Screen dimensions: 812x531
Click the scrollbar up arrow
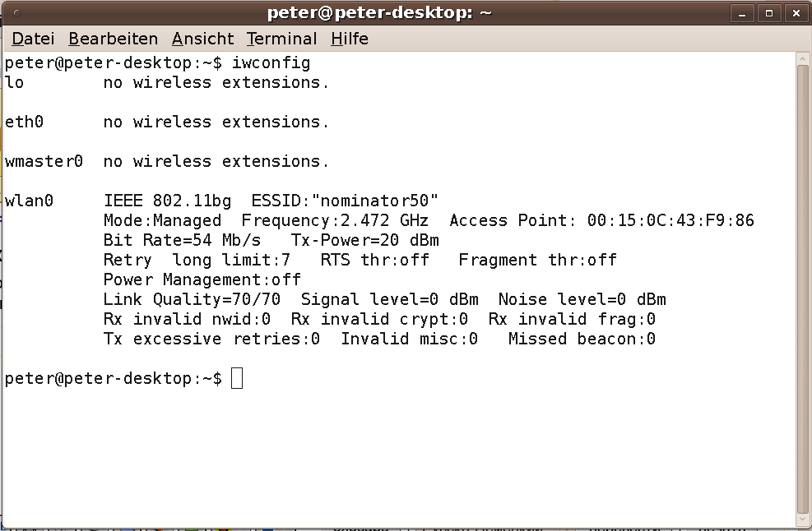pos(802,58)
